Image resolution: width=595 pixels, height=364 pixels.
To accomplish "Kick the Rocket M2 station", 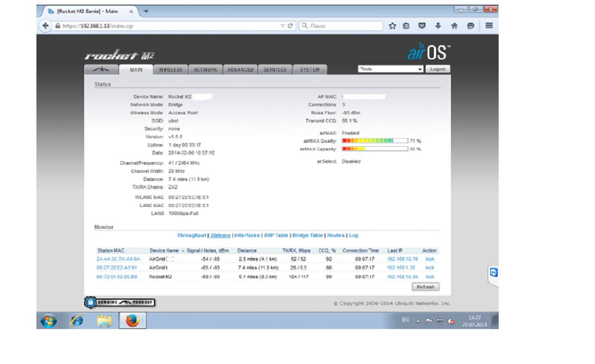I will pyautogui.click(x=430, y=277).
